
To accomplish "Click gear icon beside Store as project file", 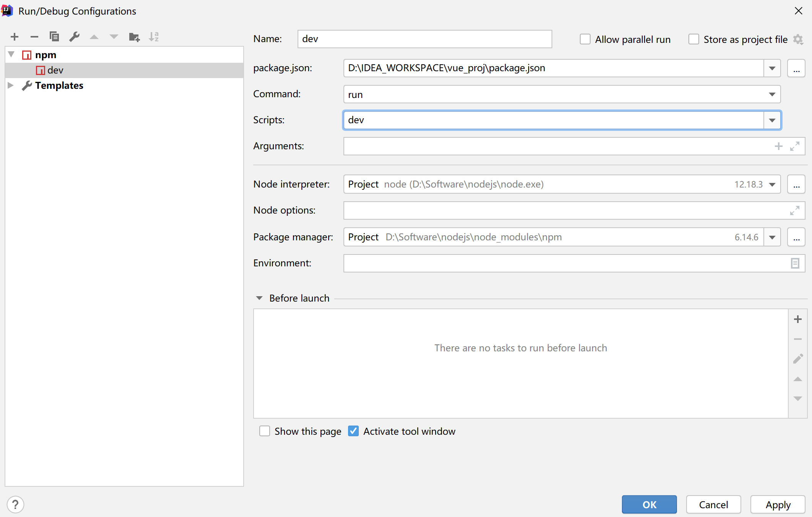I will [x=798, y=39].
